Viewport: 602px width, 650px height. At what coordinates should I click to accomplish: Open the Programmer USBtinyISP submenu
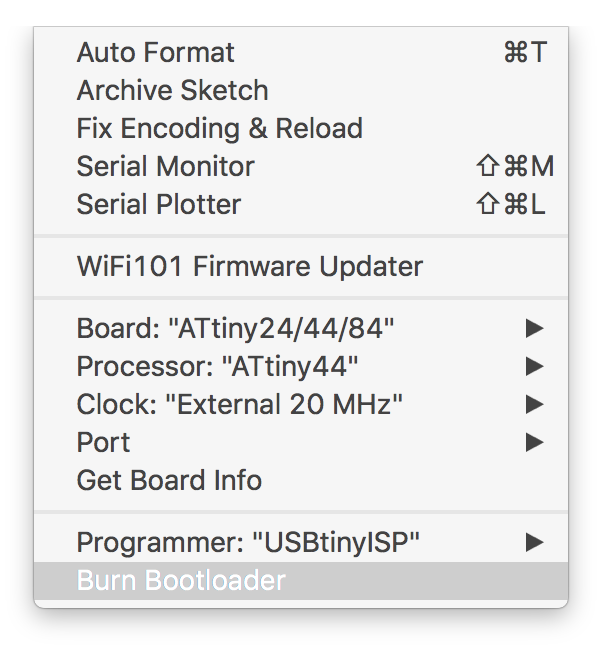pyautogui.click(x=301, y=542)
